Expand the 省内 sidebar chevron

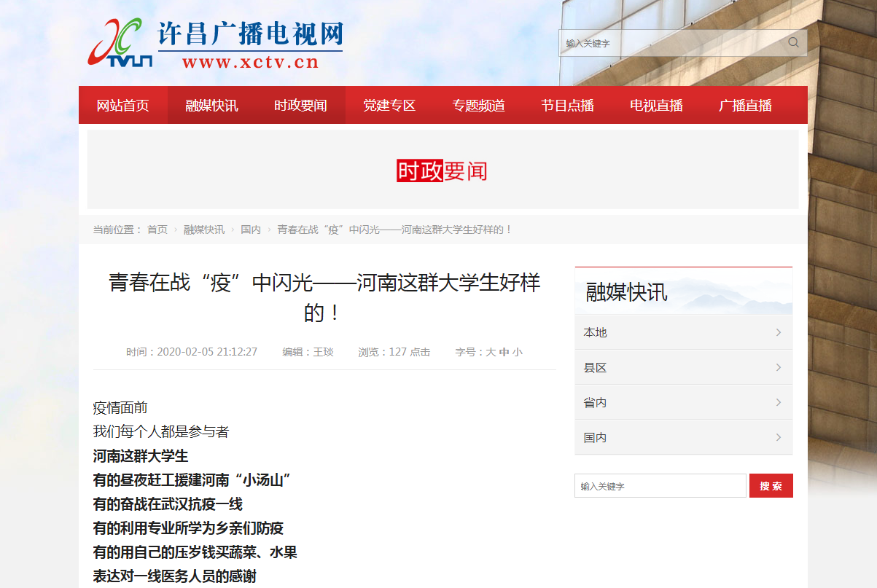pos(778,403)
